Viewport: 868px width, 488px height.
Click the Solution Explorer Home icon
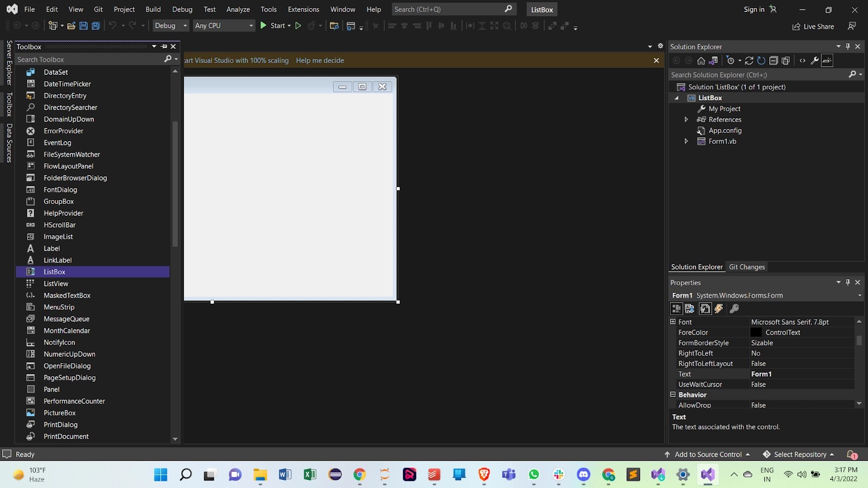(701, 61)
